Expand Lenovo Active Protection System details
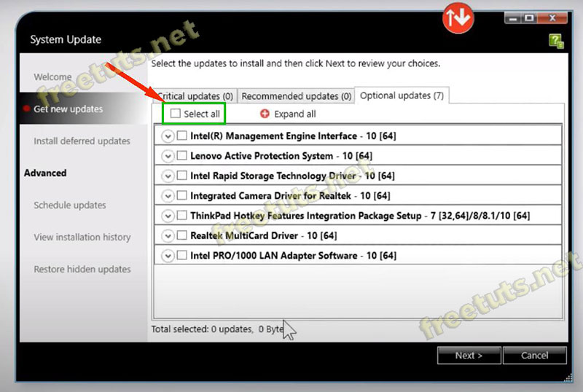Viewport: 583px width, 392px height. pyautogui.click(x=168, y=156)
